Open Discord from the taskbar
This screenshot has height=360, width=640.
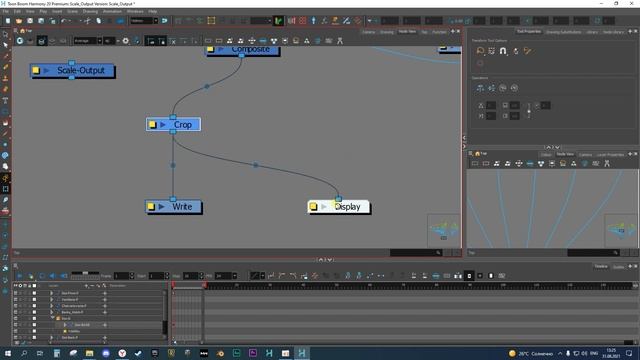(x=106, y=353)
